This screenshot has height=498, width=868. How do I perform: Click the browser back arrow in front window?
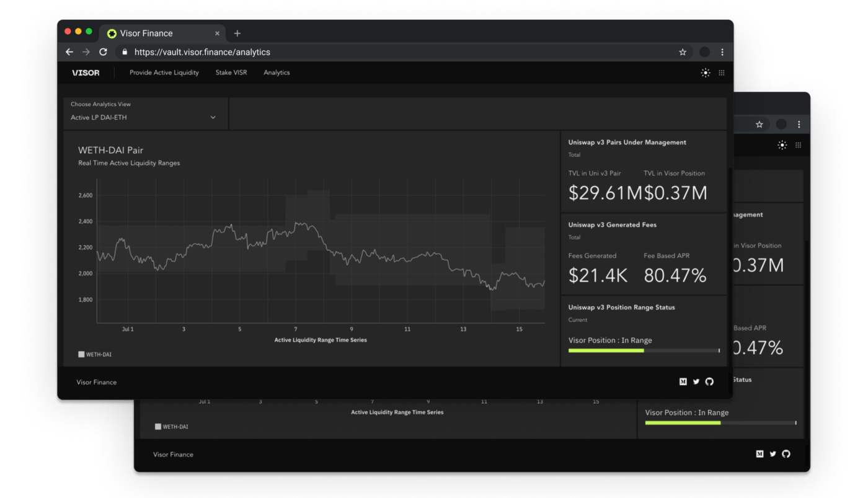69,52
